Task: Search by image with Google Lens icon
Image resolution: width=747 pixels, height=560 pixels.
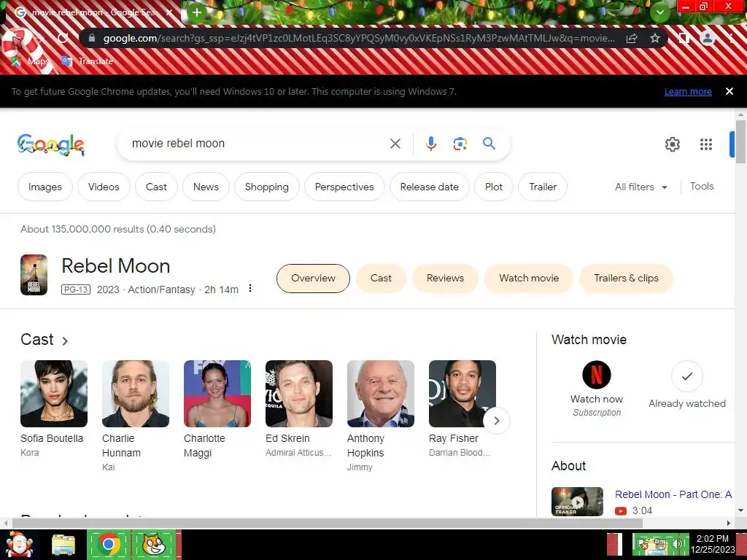Action: 460,144
